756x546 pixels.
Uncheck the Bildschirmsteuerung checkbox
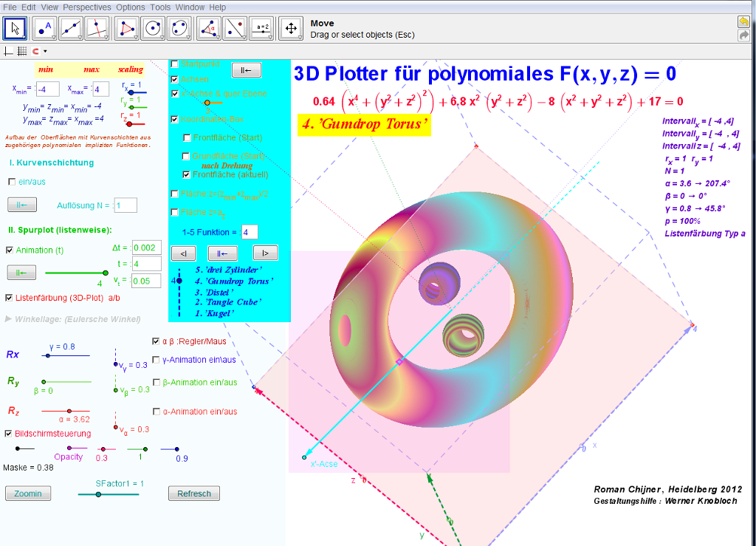9,434
